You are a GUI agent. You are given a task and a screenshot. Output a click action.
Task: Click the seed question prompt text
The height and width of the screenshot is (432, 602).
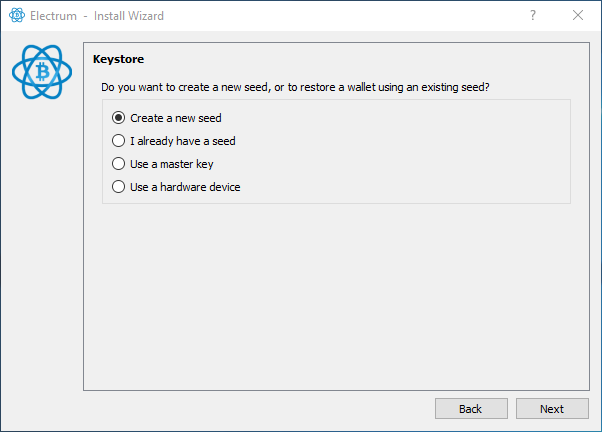click(x=295, y=87)
